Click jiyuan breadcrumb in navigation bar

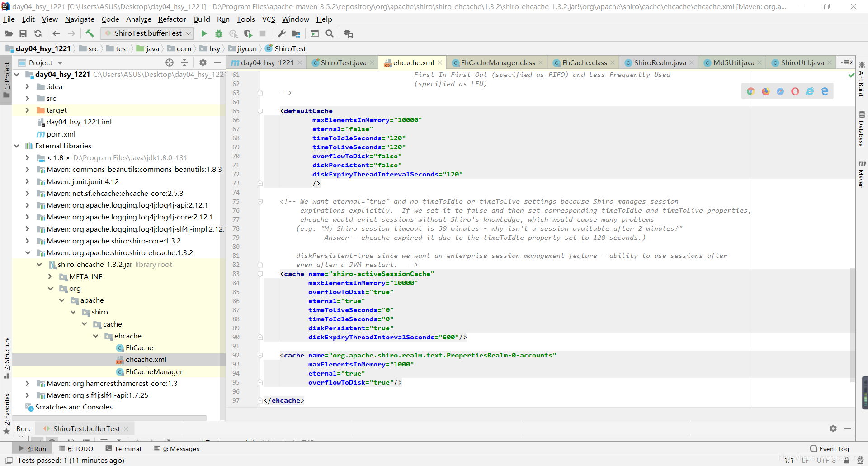[x=242, y=48]
